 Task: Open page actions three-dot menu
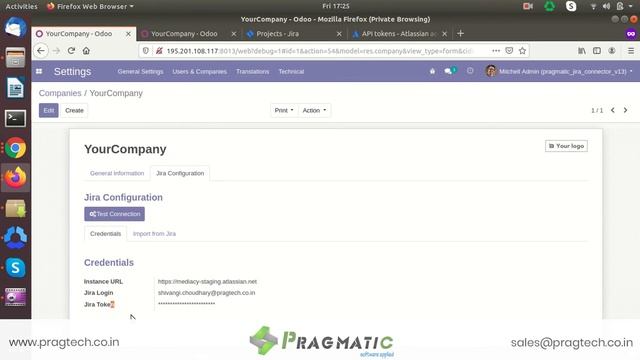pos(496,51)
